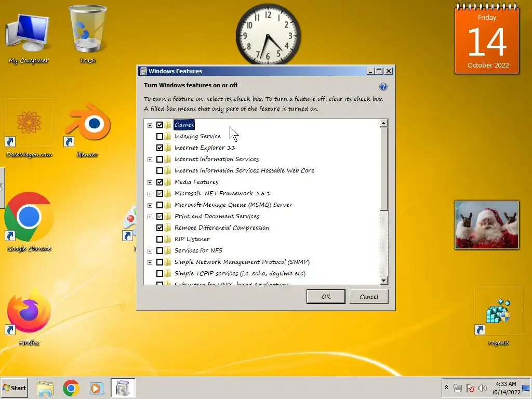Maximize the Windows Features dialog

click(379, 71)
